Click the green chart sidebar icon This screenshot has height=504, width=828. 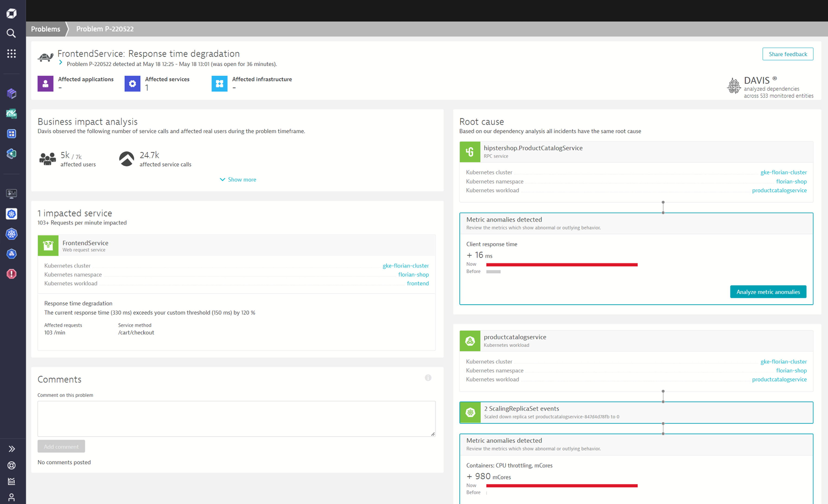(x=11, y=114)
